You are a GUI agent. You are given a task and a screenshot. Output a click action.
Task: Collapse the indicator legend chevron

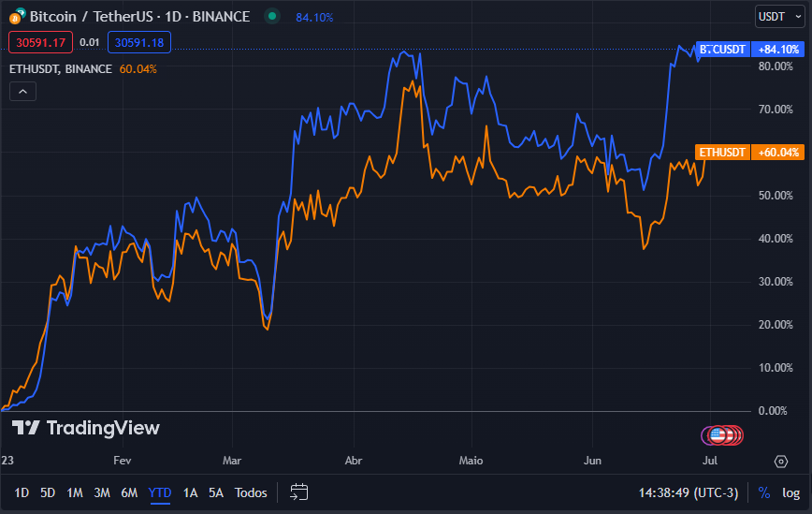click(x=22, y=92)
